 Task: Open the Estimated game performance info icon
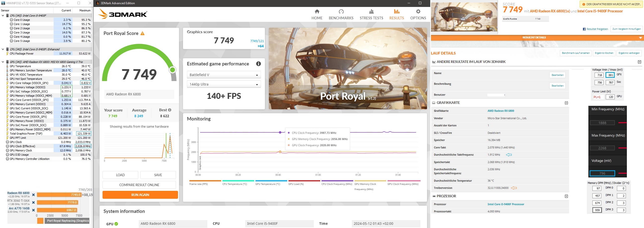tap(258, 64)
